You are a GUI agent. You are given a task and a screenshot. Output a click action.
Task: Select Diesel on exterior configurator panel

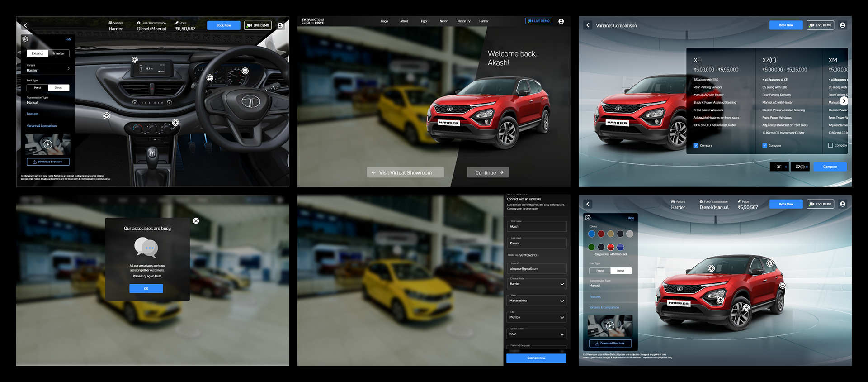pyautogui.click(x=621, y=271)
